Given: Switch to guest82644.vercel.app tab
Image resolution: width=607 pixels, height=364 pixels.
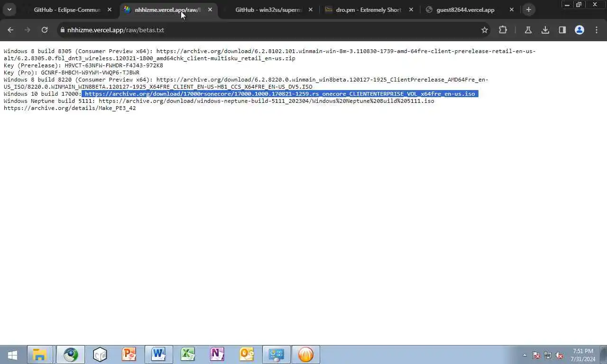Looking at the screenshot, I should tap(465, 9).
